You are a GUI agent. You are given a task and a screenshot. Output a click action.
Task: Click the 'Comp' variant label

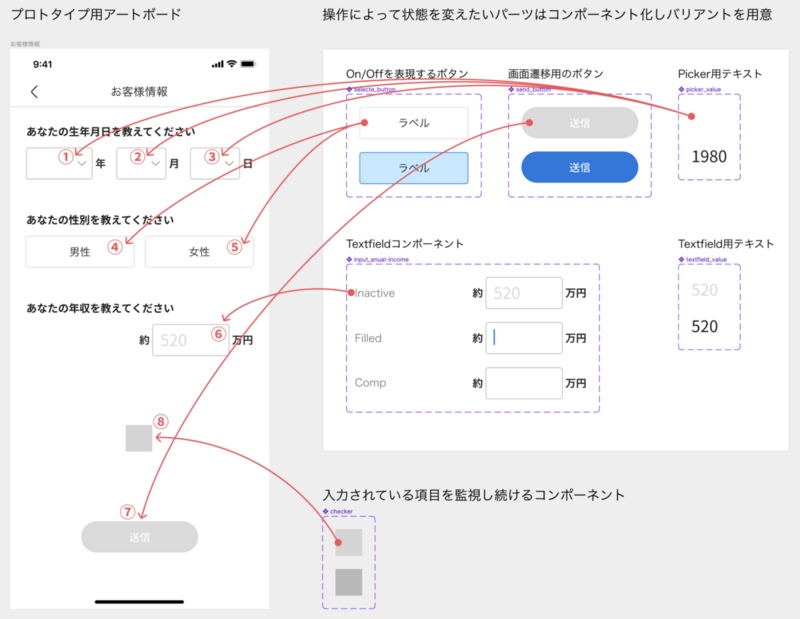370,383
